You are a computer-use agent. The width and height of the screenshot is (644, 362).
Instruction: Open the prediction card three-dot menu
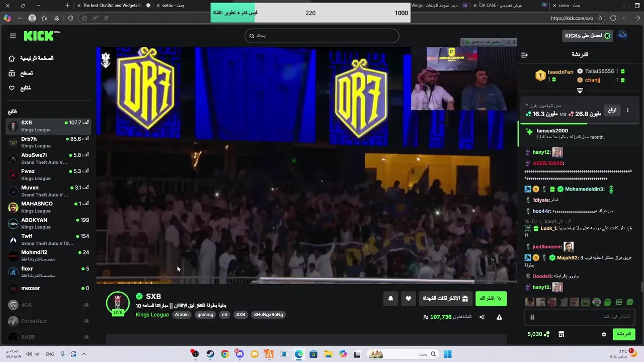(627, 110)
